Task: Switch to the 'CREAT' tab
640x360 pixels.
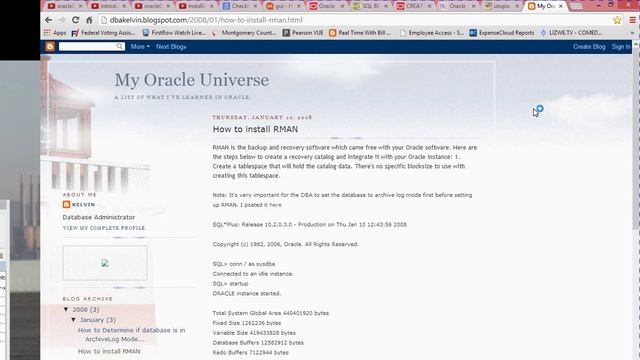Action: [414, 6]
